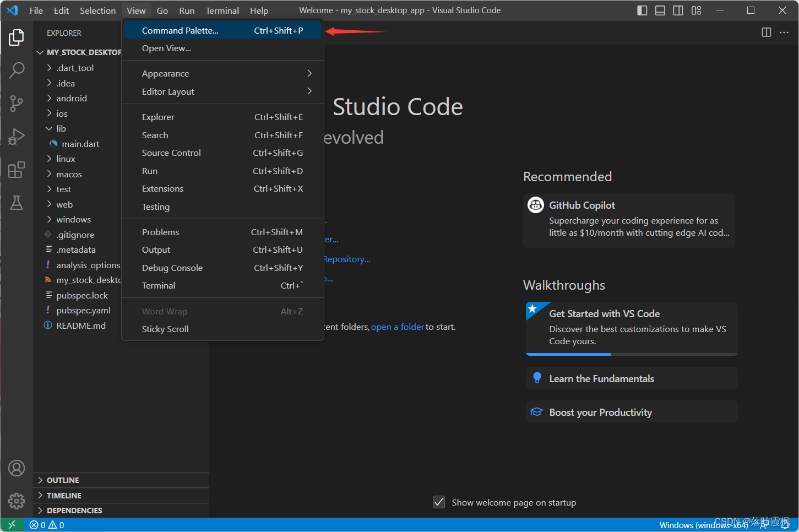
Task: Open Customize Layout icon
Action: 697,10
